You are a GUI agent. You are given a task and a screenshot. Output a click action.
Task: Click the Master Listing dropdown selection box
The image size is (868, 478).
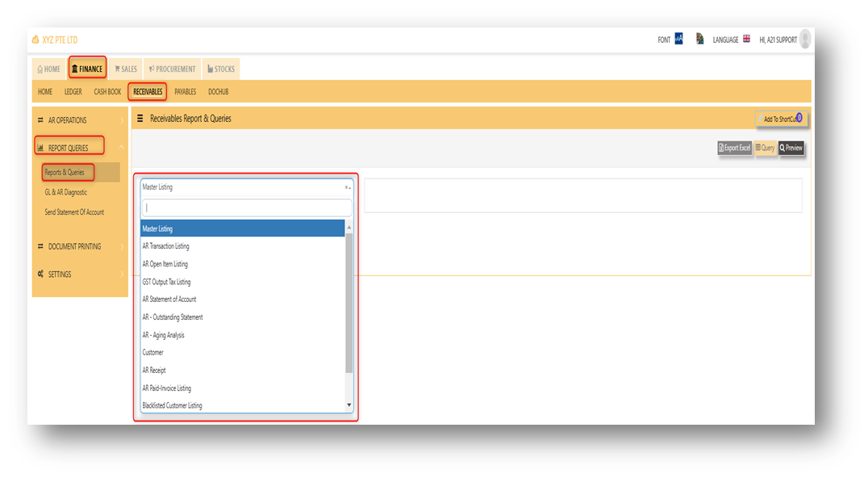pos(246,187)
